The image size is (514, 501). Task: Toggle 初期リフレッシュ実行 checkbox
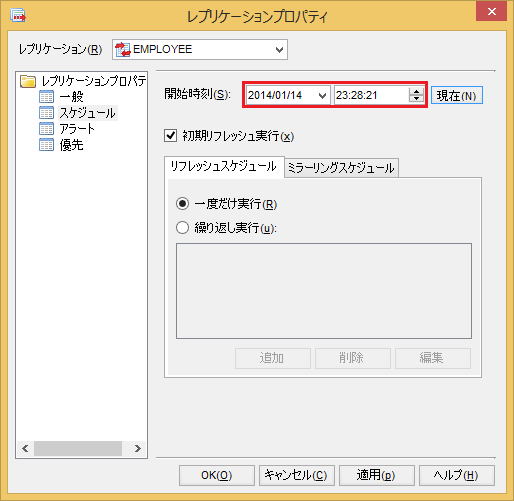(170, 136)
